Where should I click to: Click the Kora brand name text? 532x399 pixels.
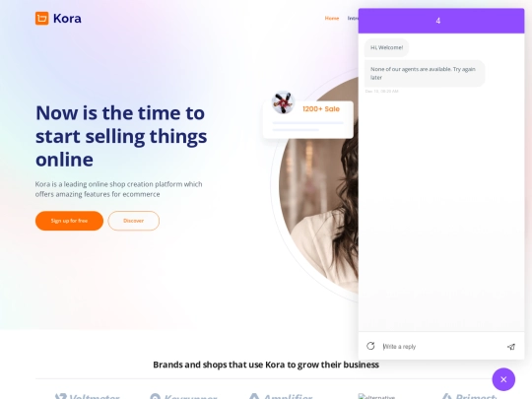pyautogui.click(x=67, y=19)
